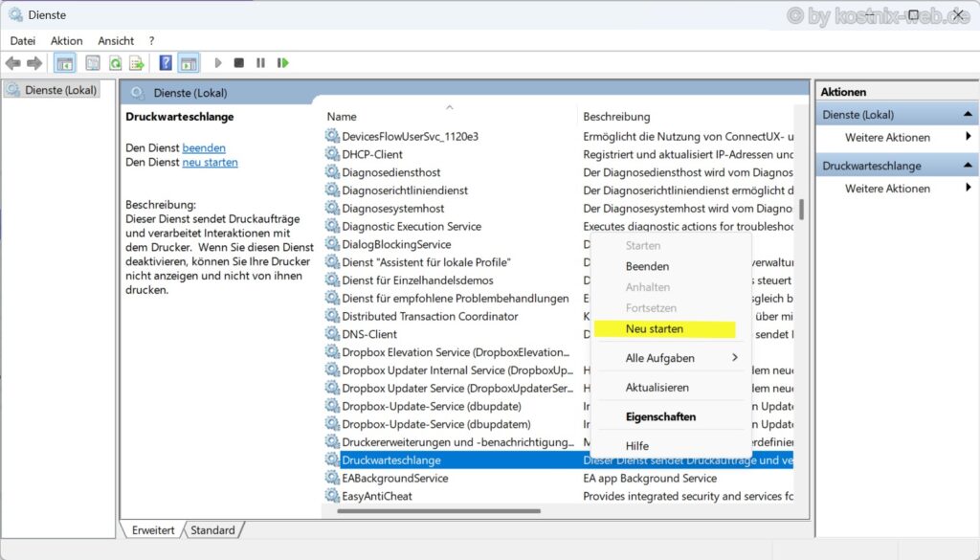Select 'Dienst für Einzelhandelsdemos' row

(417, 280)
